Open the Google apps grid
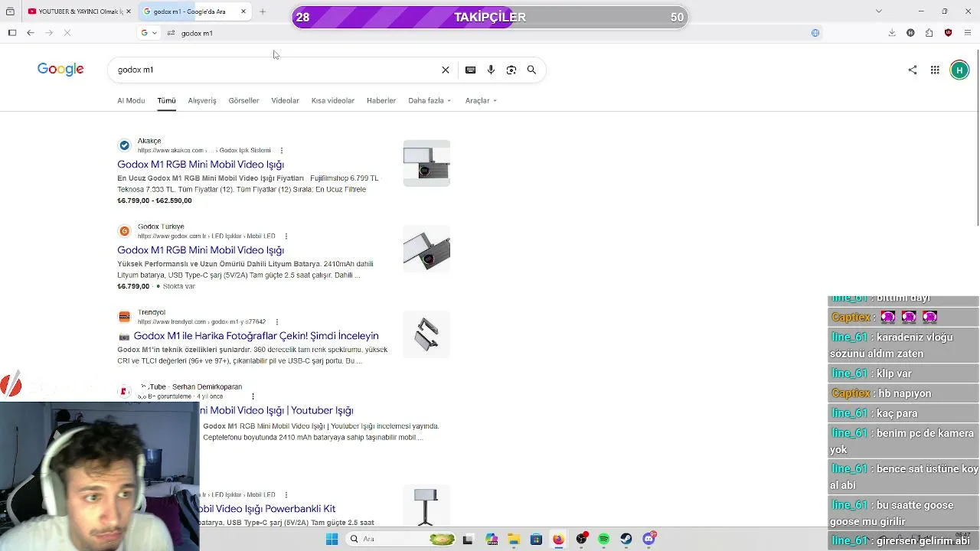The image size is (980, 551). pyautogui.click(x=935, y=70)
